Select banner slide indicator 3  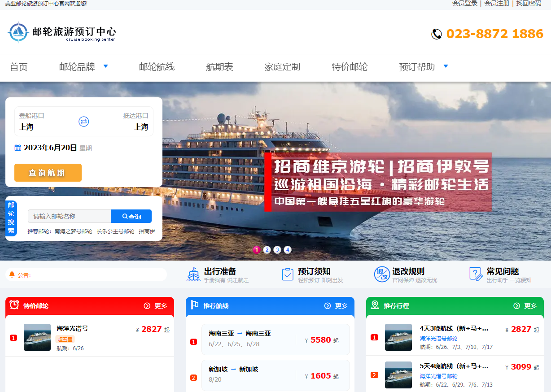(277, 250)
